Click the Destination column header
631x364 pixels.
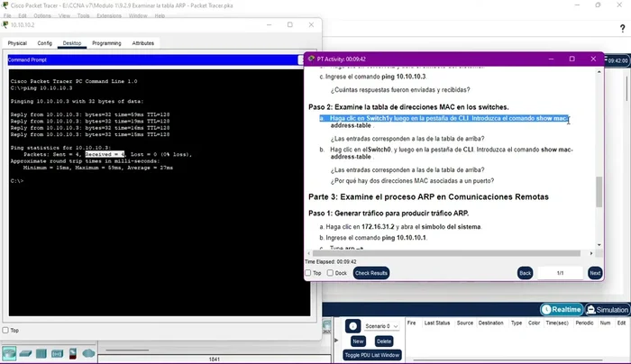click(x=490, y=323)
